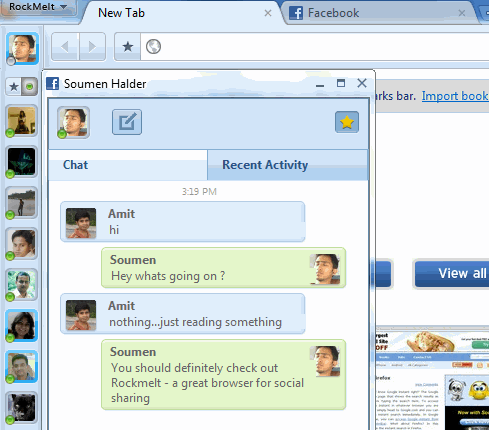This screenshot has width=489, height=430.
Task: Show favorite friends with sidebar star toggle
Action: tap(14, 87)
